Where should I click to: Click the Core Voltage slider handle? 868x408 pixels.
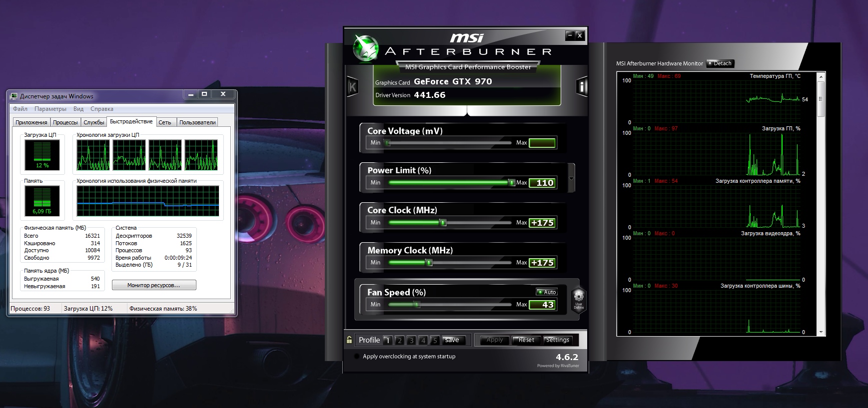(x=387, y=143)
